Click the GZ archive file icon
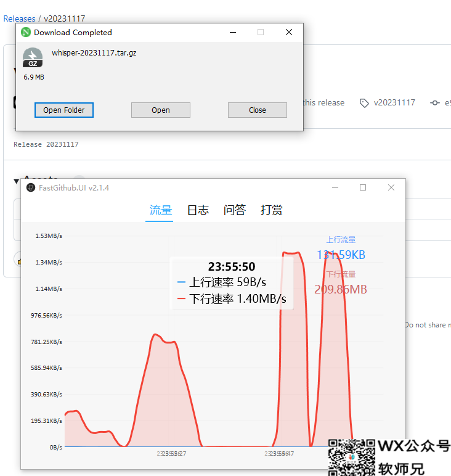Image resolution: width=451 pixels, height=476 pixels. coord(33,57)
